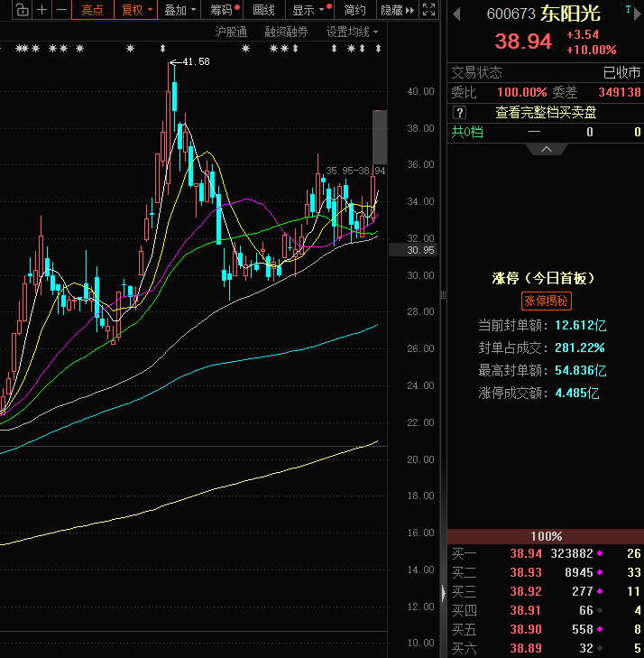644x658 pixels.
Task: Click the panel handle arrow beside 买三 row
Action: pos(443,593)
